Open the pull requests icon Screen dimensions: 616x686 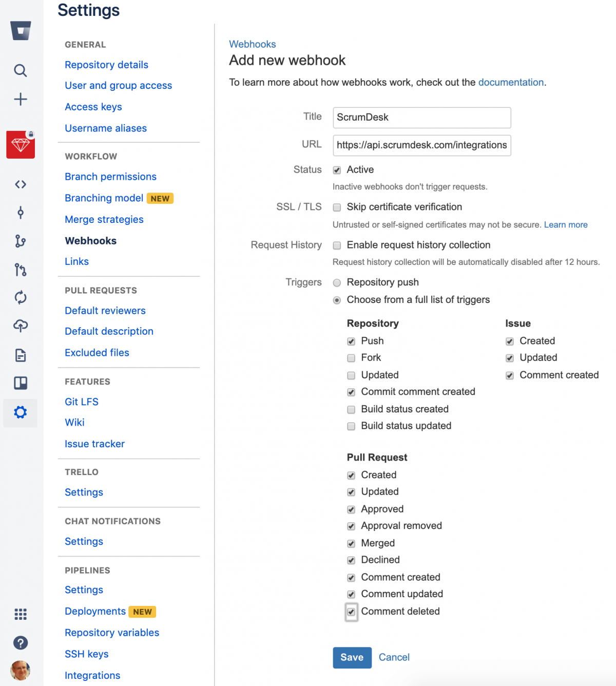tap(21, 270)
